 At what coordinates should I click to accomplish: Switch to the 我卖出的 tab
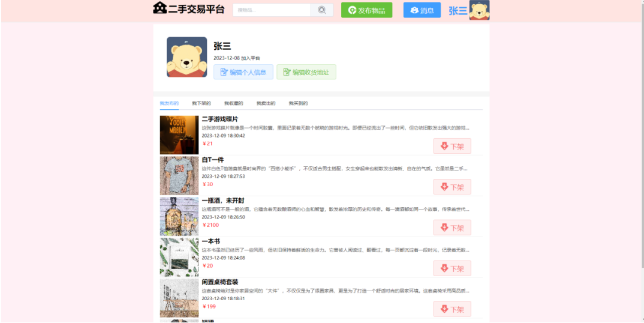[x=266, y=103]
